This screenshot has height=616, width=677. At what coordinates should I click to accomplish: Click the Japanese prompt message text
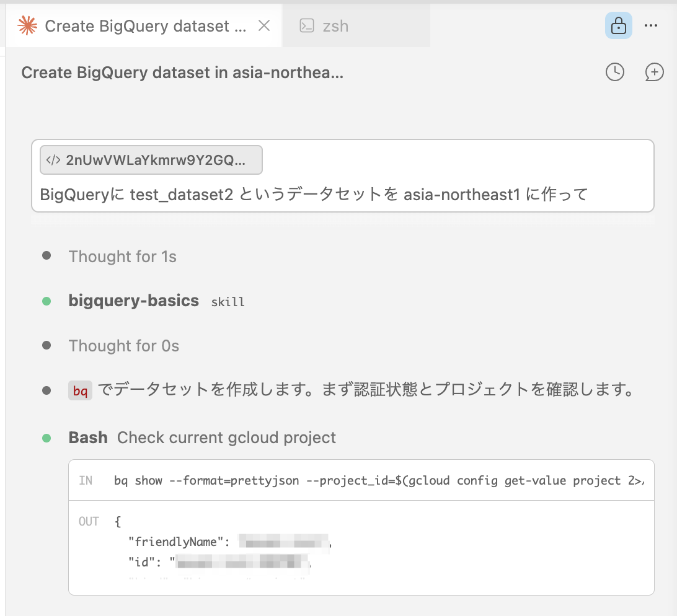314,195
